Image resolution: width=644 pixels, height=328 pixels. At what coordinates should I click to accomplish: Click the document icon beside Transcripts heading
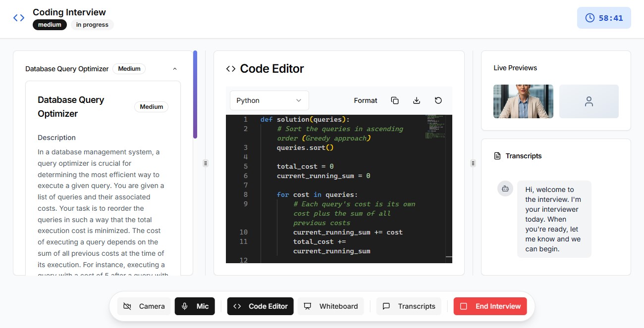[496, 155]
